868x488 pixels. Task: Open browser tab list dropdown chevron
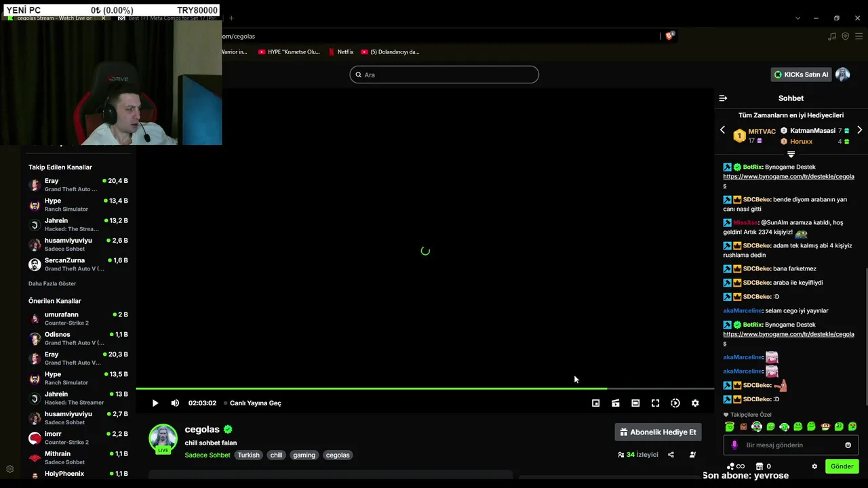click(797, 18)
